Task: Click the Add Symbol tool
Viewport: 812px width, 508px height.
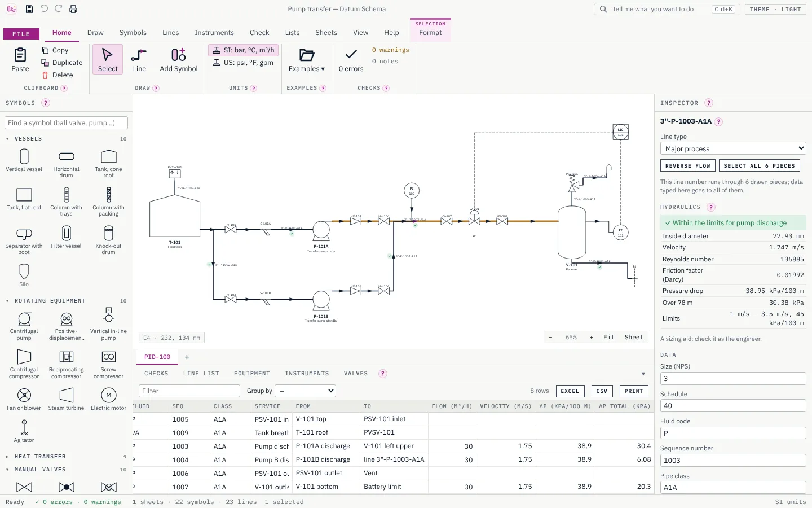Action: [x=179, y=60]
